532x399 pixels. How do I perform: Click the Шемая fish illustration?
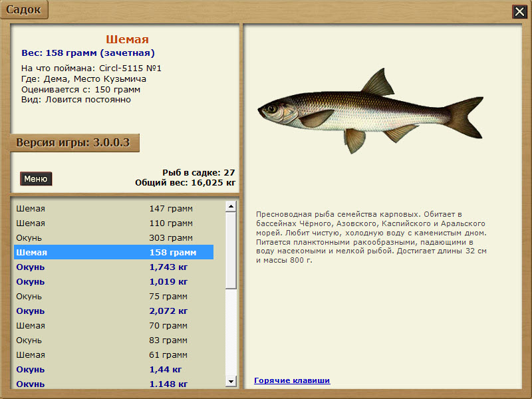(x=370, y=111)
